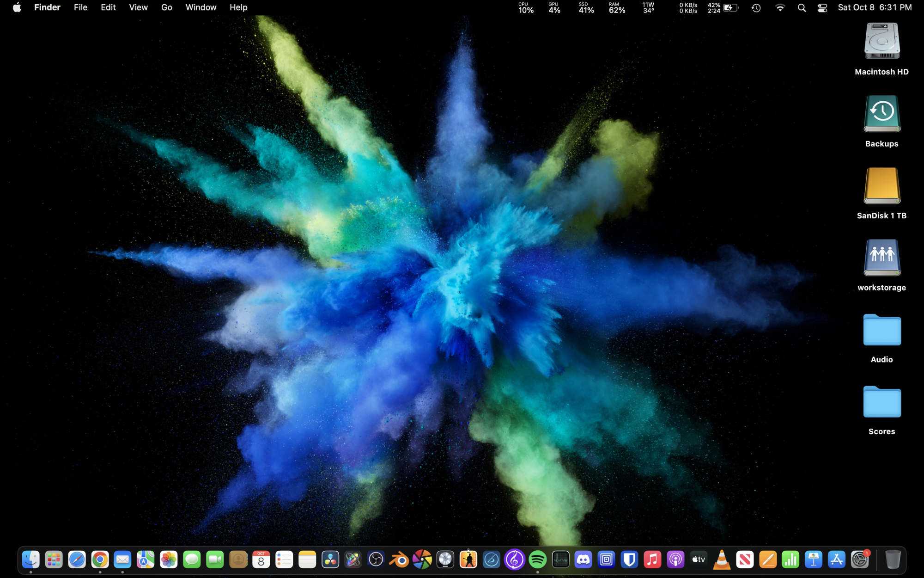Open Spotify from the Dock
This screenshot has width=924, height=578.
tap(537, 560)
